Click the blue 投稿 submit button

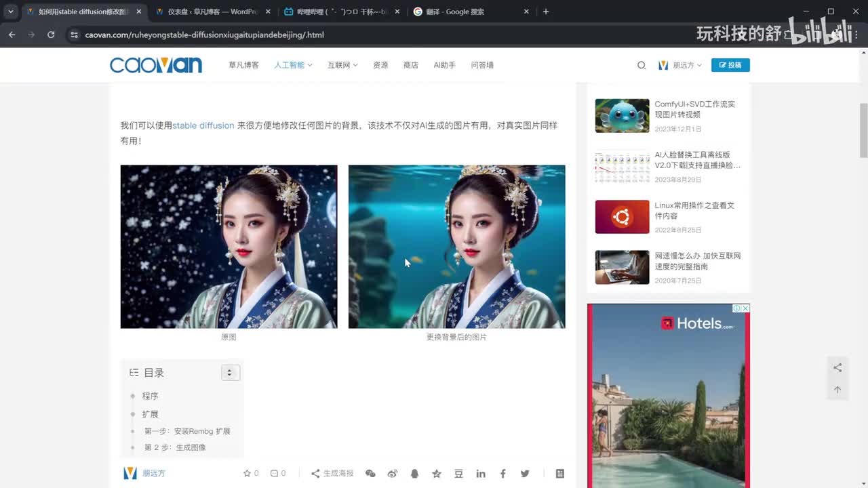730,65
